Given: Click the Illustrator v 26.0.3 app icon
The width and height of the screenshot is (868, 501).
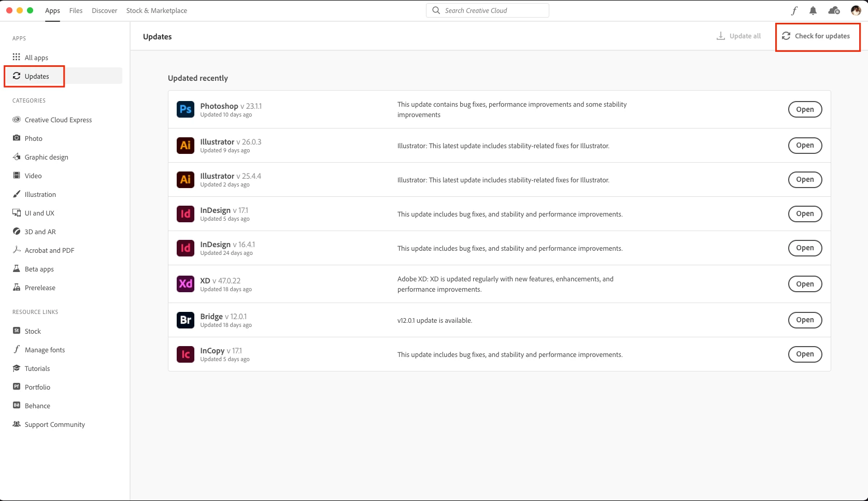Looking at the screenshot, I should tap(186, 145).
